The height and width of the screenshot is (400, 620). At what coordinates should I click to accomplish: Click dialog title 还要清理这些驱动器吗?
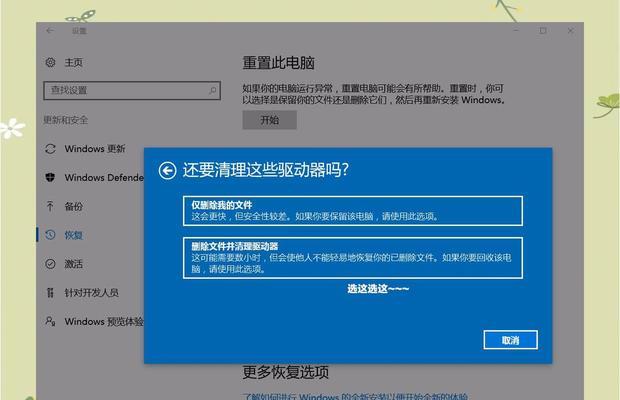click(266, 170)
